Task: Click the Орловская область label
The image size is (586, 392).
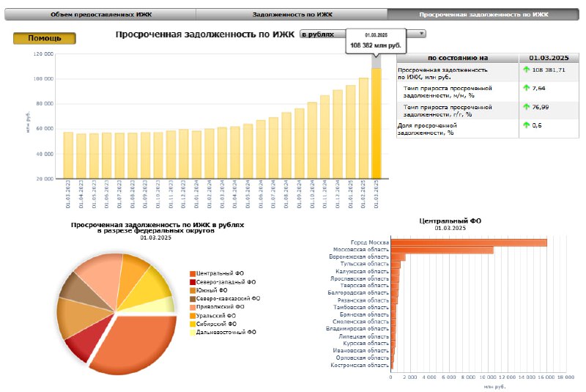Action: point(362,358)
